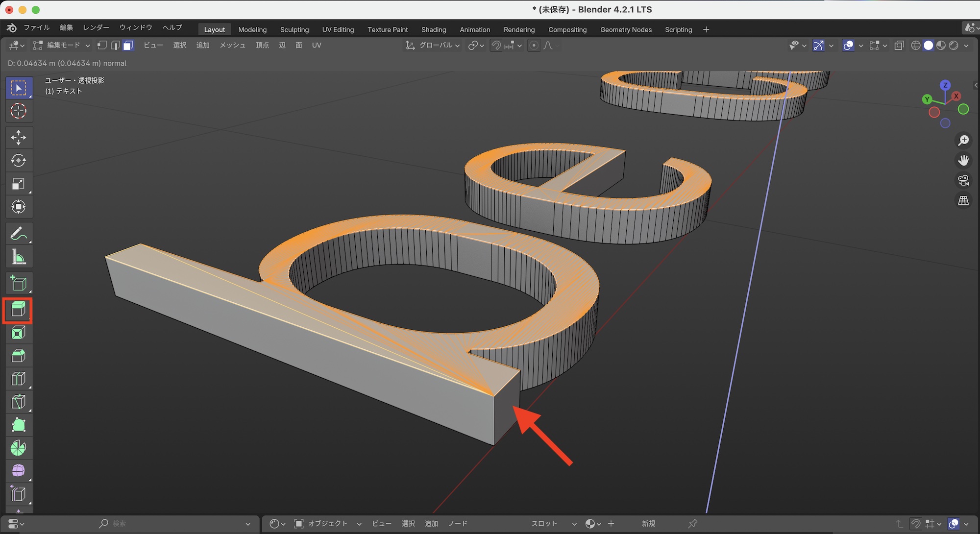Add a new workspace tab

(706, 30)
